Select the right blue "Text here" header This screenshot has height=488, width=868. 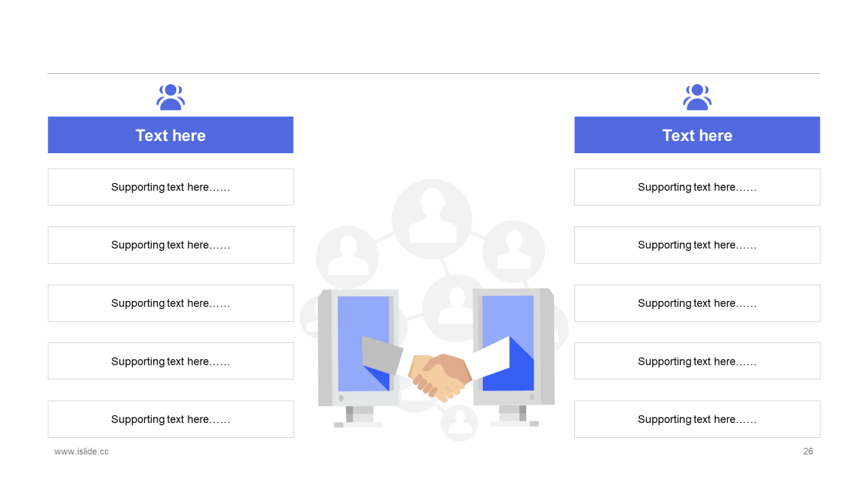click(697, 135)
